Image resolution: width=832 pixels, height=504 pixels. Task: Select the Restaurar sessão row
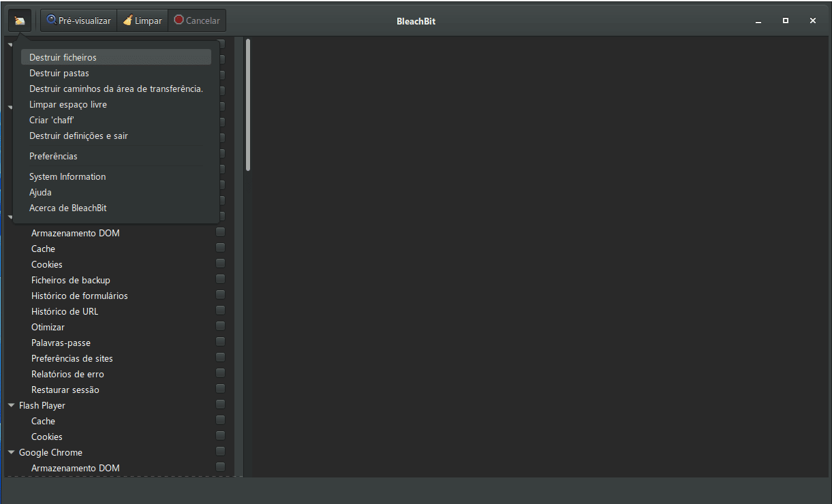coord(119,390)
